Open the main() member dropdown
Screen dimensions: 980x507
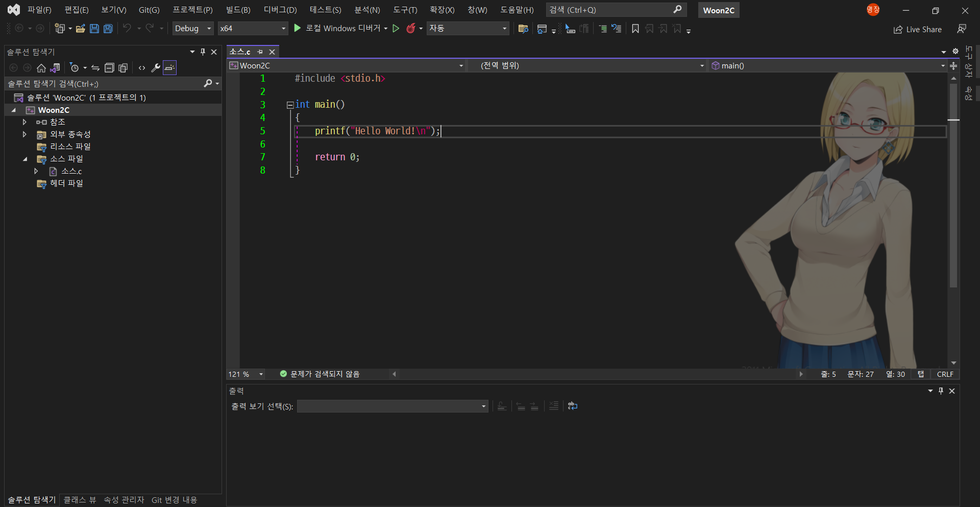coord(828,65)
